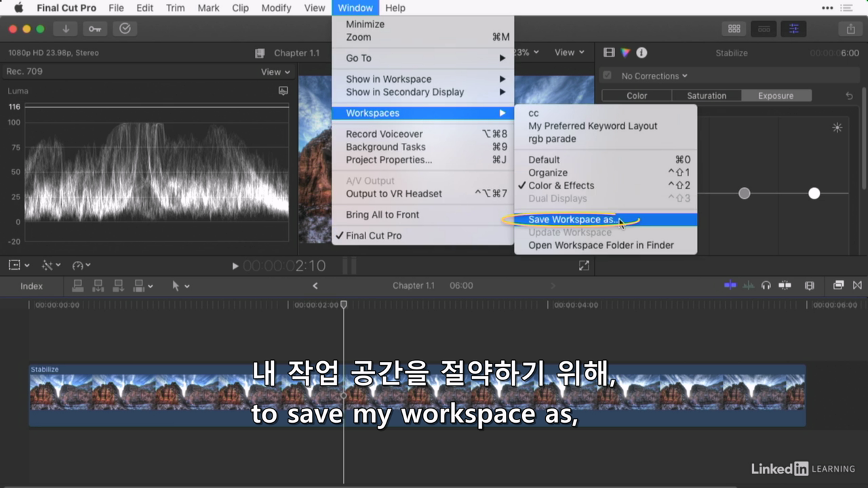Click the reset arrow in Exposure
The height and width of the screenshot is (488, 868).
coord(849,96)
